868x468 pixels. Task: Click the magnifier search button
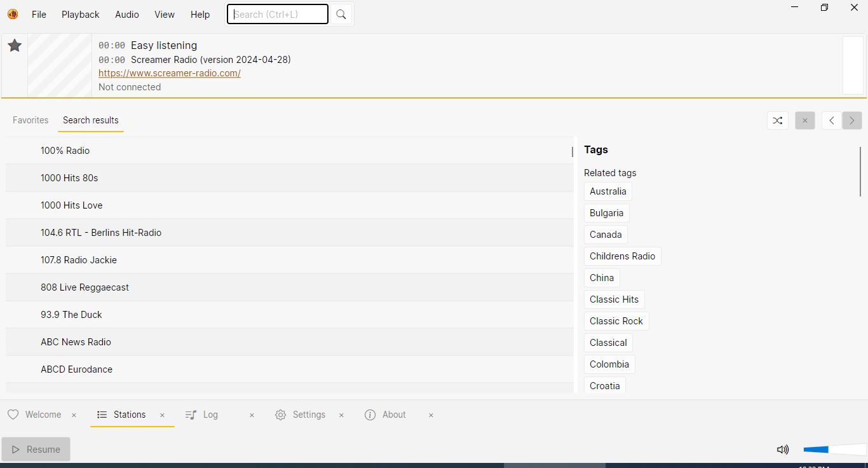pos(341,14)
